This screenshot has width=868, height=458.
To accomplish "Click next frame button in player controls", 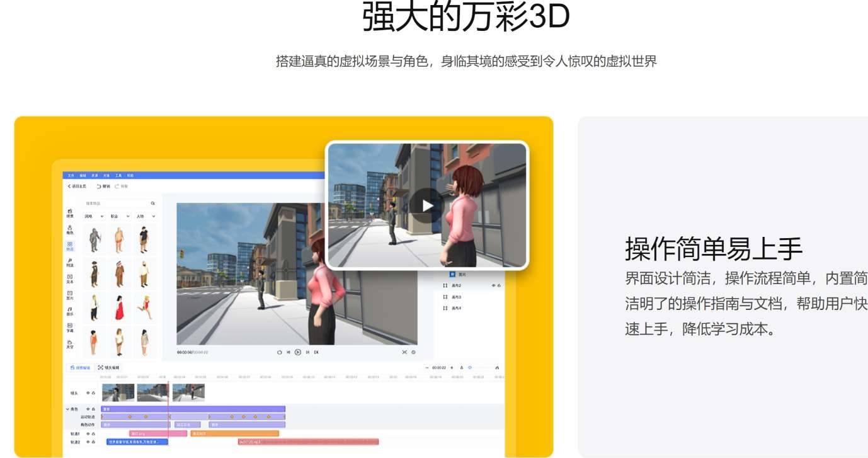I will tap(307, 352).
